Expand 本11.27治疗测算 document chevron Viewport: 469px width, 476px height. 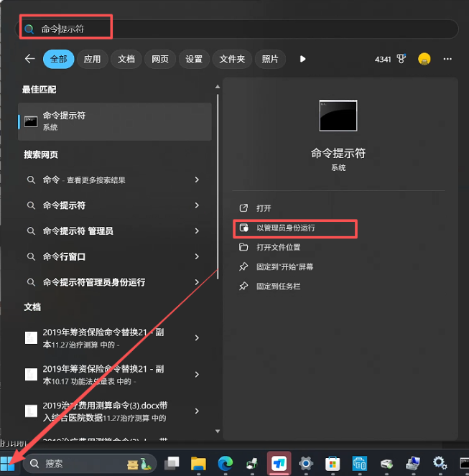[x=197, y=338]
